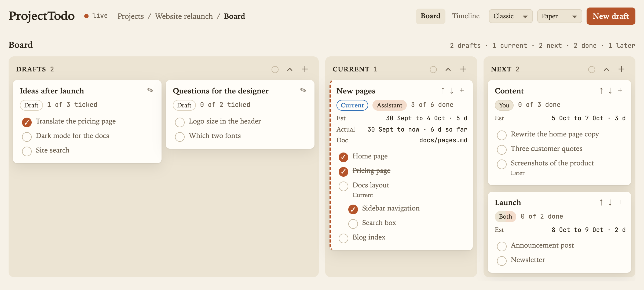Open the docs/pages.md document link
This screenshot has height=290, width=644.
coord(443,140)
